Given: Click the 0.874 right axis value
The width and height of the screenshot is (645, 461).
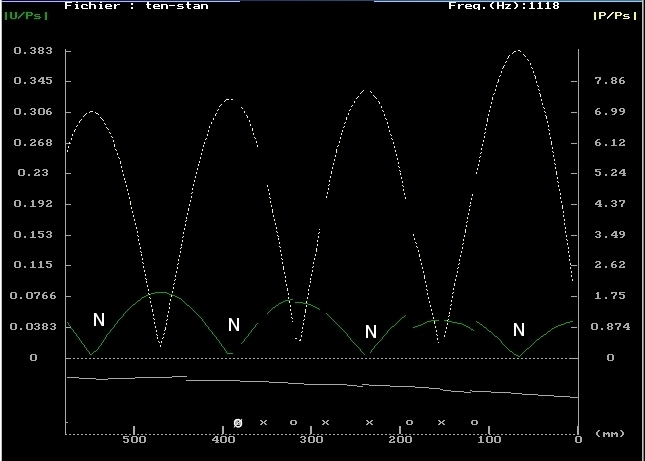Looking at the screenshot, I should (610, 327).
